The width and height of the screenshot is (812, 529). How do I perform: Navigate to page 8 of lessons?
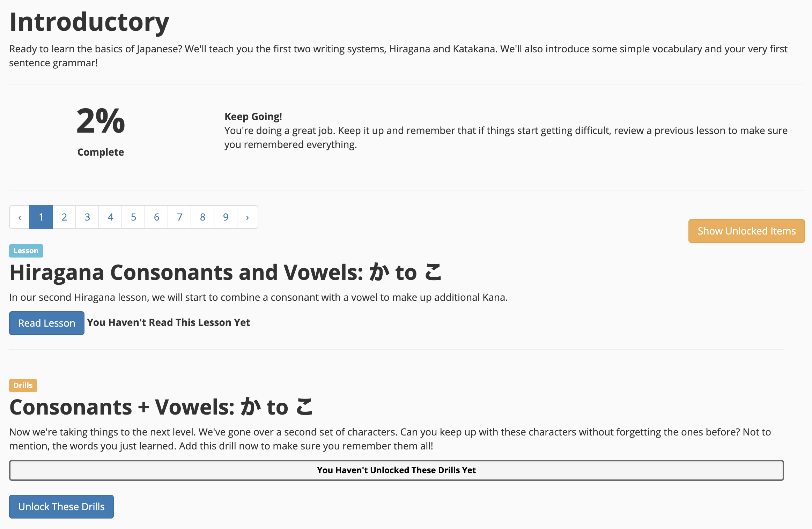click(202, 217)
